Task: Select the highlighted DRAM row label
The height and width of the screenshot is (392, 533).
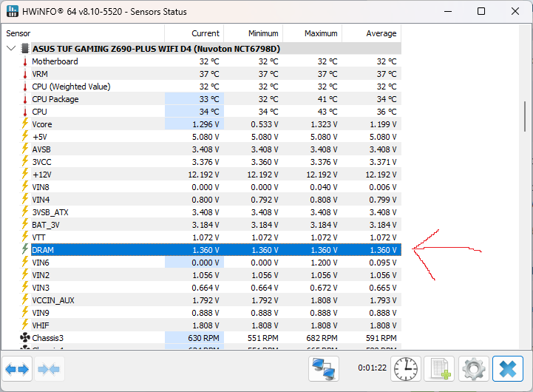Action: (x=43, y=250)
